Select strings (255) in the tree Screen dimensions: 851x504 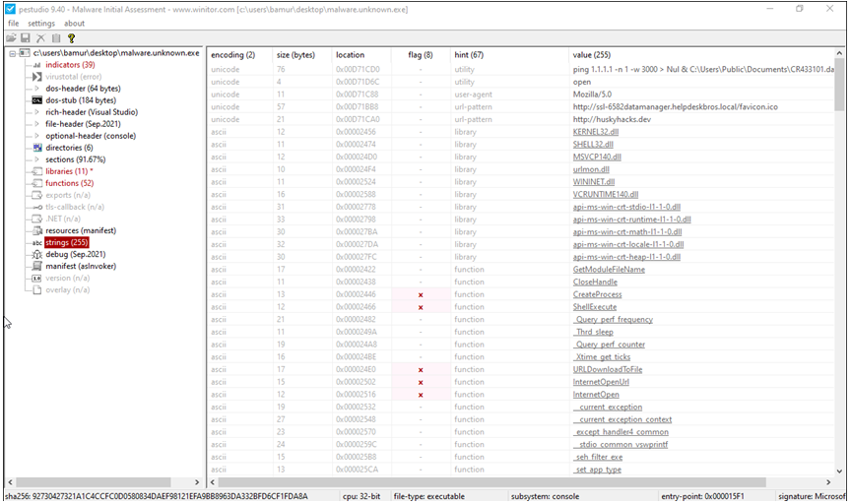(x=67, y=242)
